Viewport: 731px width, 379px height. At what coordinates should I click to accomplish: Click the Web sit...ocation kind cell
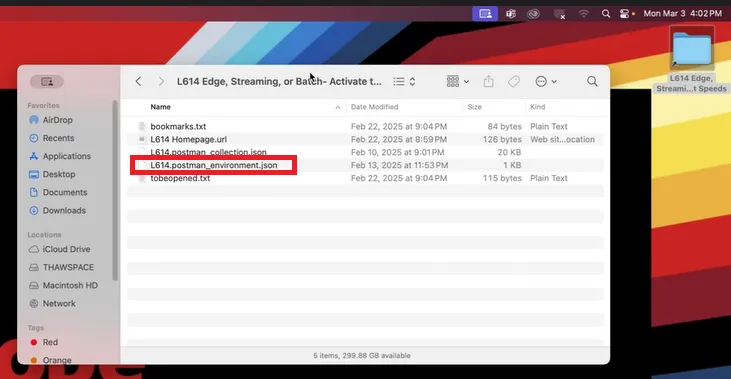pos(562,139)
